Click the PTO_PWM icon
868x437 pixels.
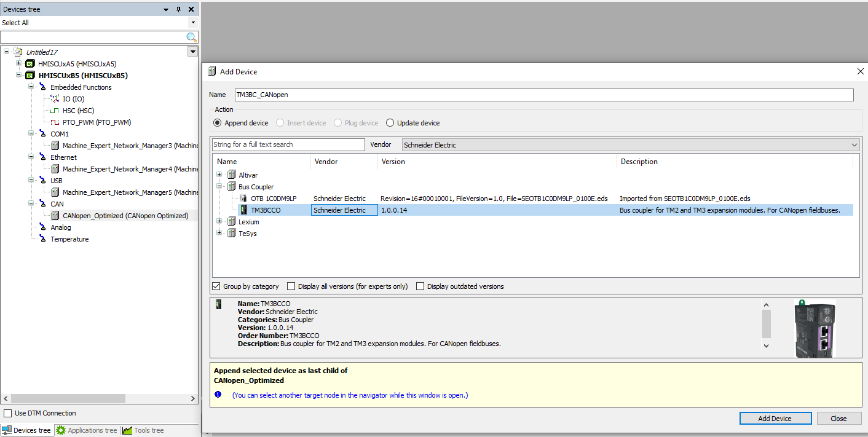coord(55,122)
